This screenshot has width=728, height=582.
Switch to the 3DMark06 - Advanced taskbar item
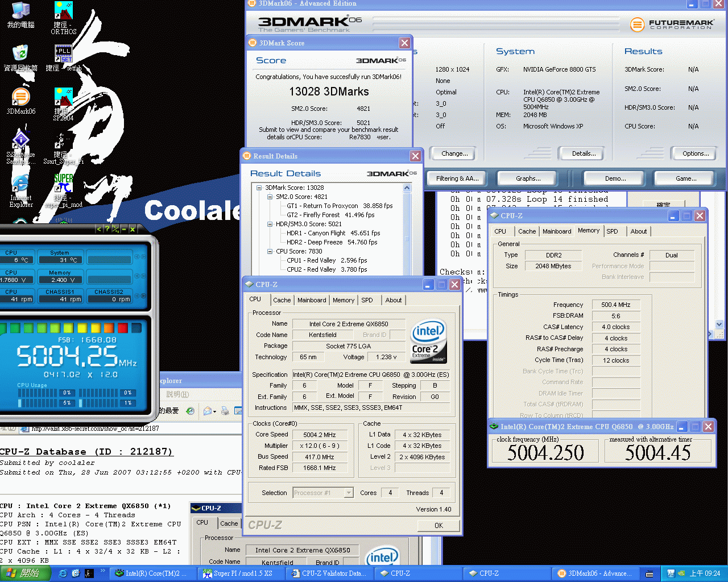coord(594,573)
